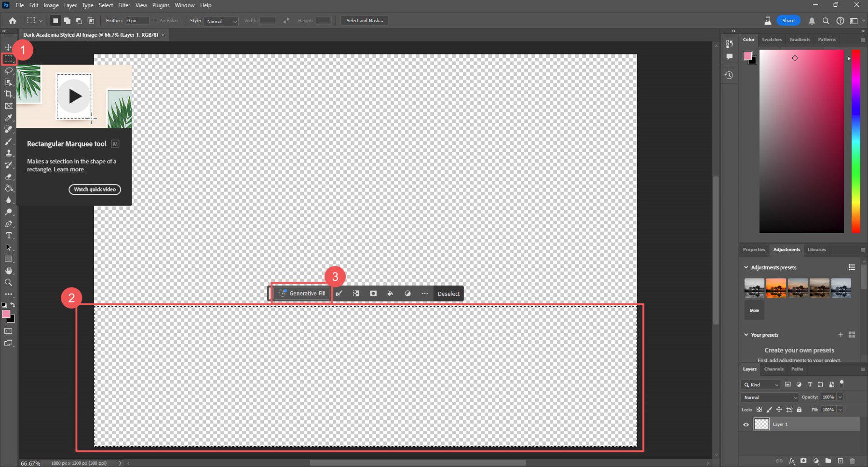Select the Horizontal Type tool
Image resolution: width=868 pixels, height=467 pixels.
9,235
